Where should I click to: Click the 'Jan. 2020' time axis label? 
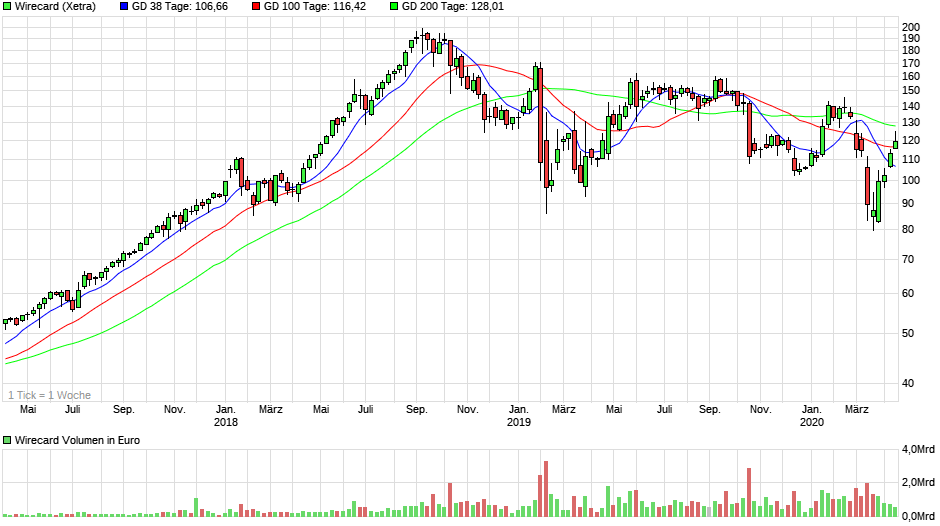click(812, 416)
